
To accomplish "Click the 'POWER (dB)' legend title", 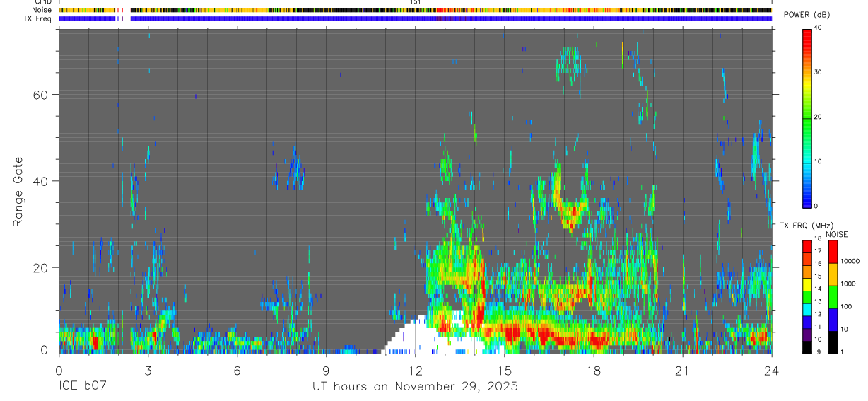I will pyautogui.click(x=807, y=15).
